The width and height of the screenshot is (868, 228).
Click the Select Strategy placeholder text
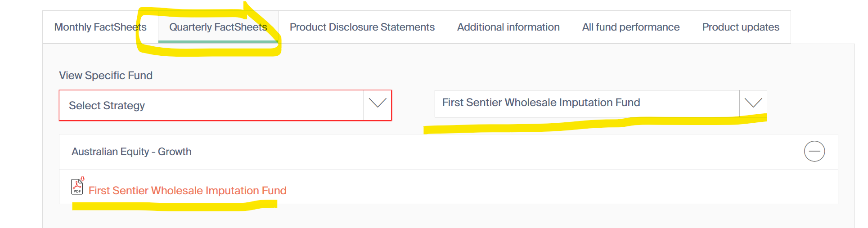tap(107, 106)
